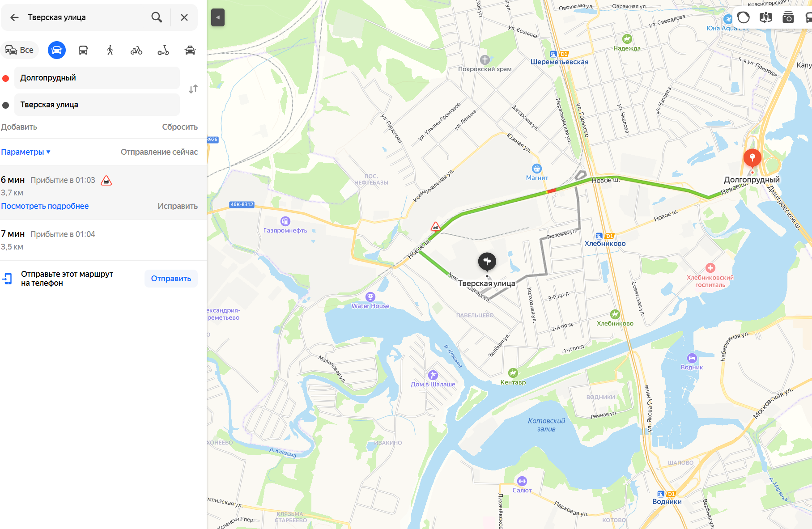Open street panoramas from map toolbar
This screenshot has width=812, height=529.
765,17
